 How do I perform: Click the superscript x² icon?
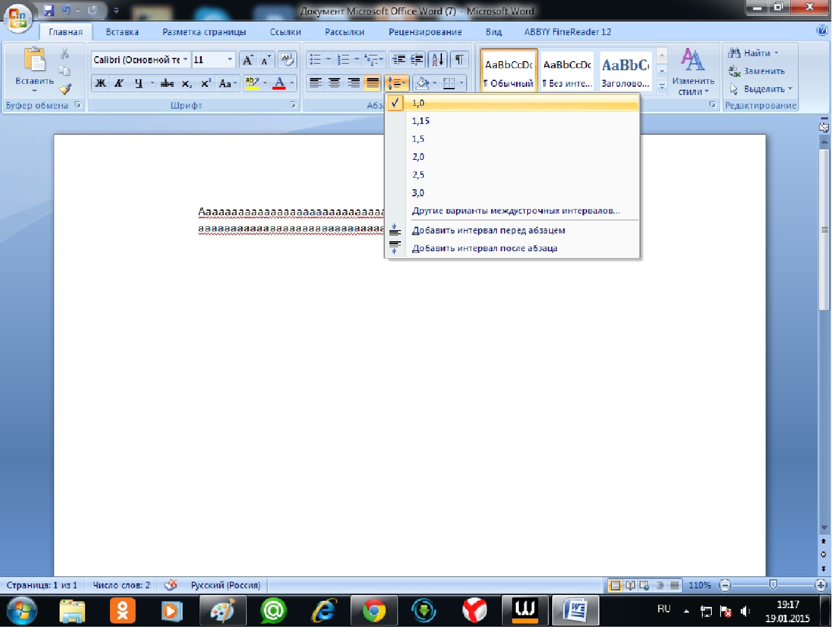point(206,83)
